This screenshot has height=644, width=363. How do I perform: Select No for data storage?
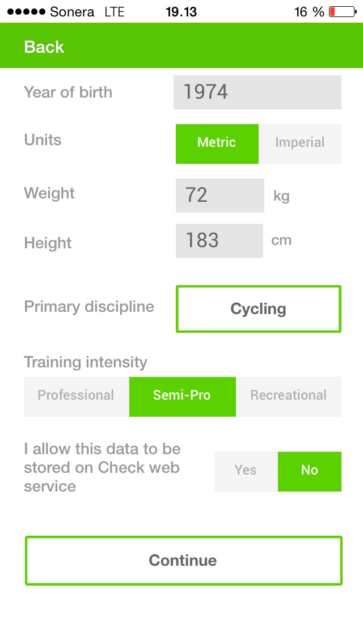(x=310, y=471)
